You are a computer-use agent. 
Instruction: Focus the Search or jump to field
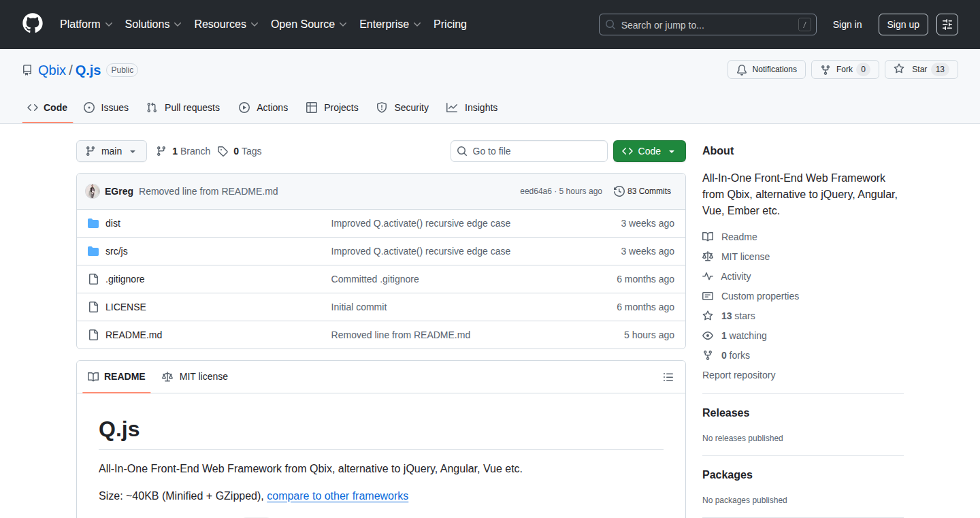pyautogui.click(x=708, y=25)
